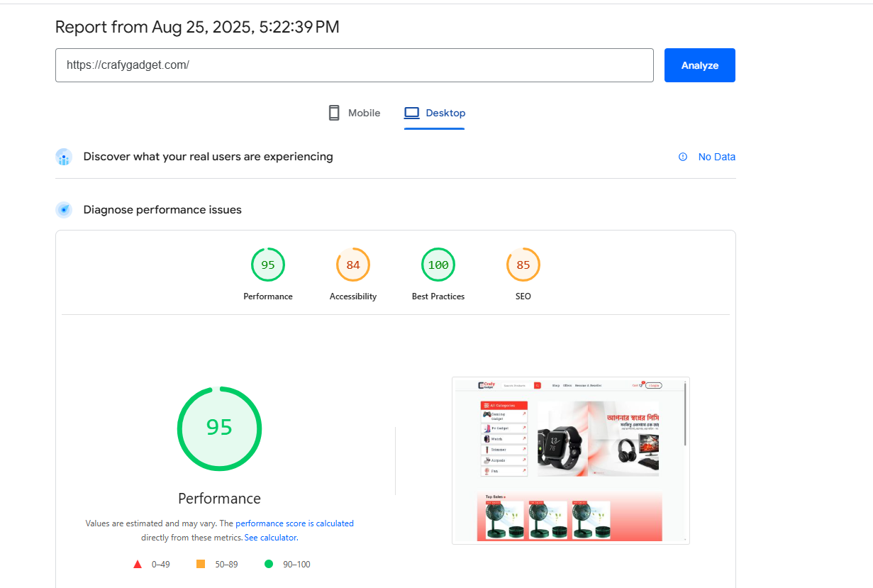873x588 pixels.
Task: Click the red triangle 0–49 legend marker
Action: tap(138, 565)
